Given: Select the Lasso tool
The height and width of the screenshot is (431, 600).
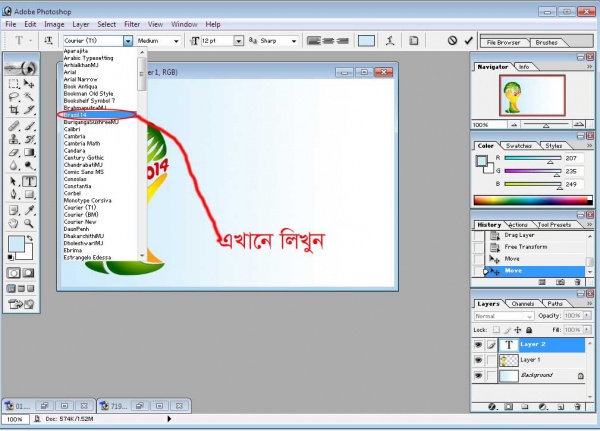Looking at the screenshot, I should (14, 96).
